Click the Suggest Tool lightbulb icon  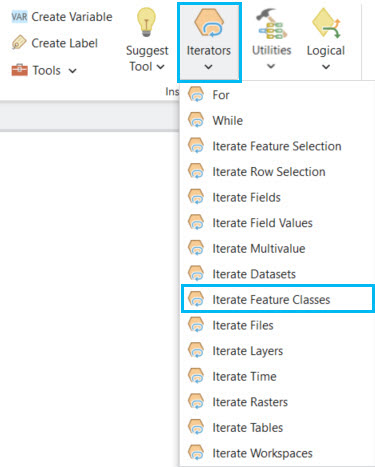click(x=146, y=22)
